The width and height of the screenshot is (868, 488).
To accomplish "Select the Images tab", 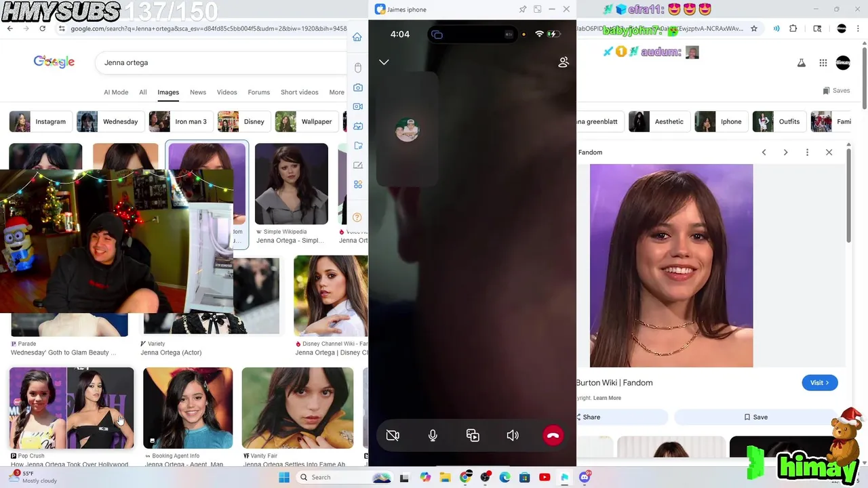I will [168, 92].
